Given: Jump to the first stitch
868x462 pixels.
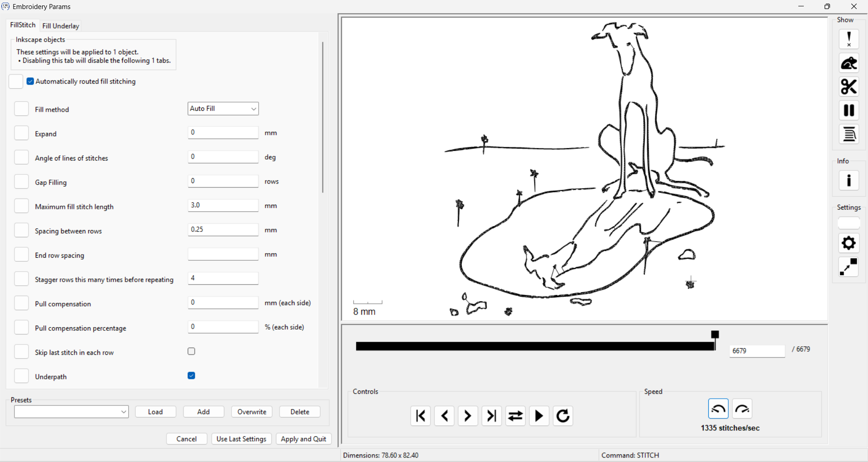Looking at the screenshot, I should pos(420,416).
